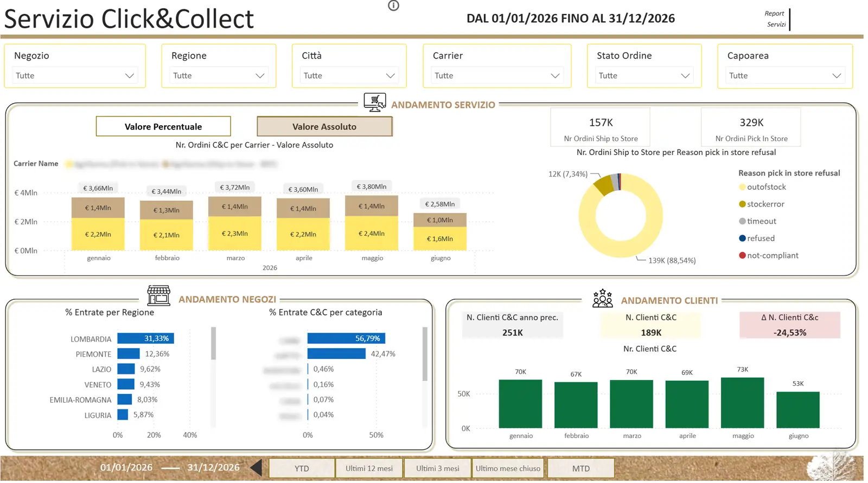Click the not-compliant legend swatch

(x=742, y=255)
